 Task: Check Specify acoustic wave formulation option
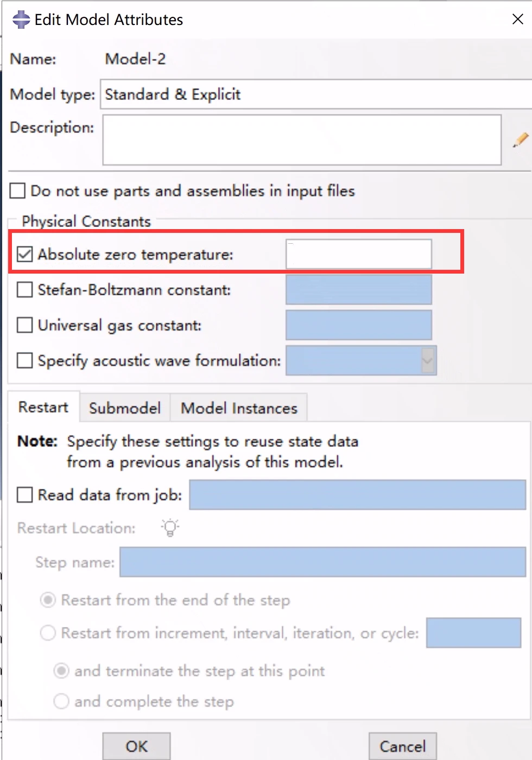coord(25,360)
